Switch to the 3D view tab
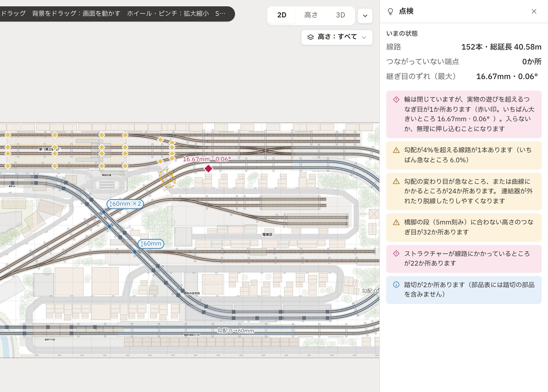The width and height of the screenshot is (548, 392). [340, 15]
